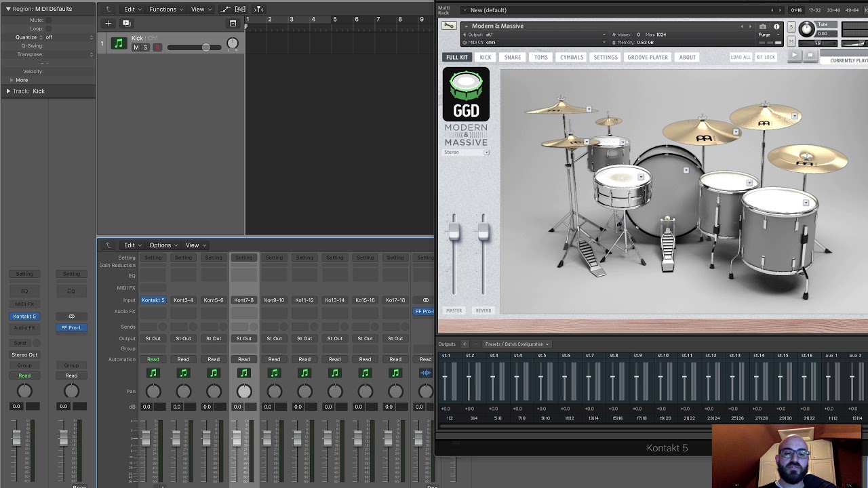This screenshot has width=868, height=488.
Task: Toggle the automation curve icon in toolbar
Action: pos(225,9)
